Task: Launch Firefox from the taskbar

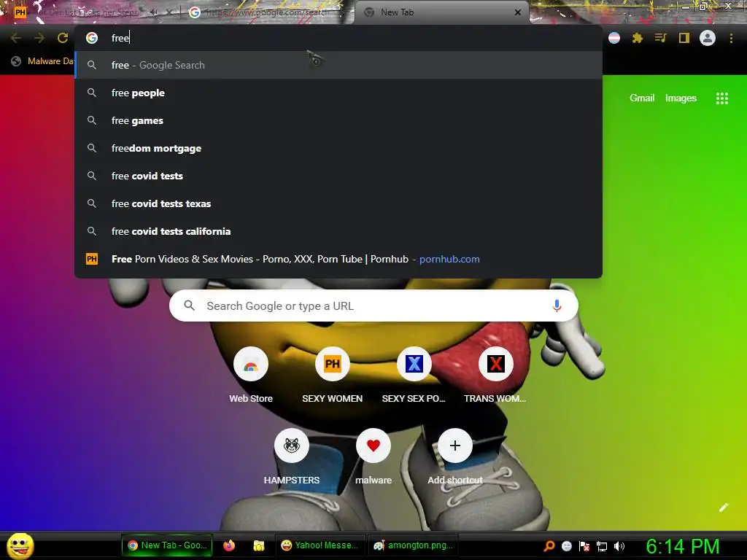Action: point(229,545)
